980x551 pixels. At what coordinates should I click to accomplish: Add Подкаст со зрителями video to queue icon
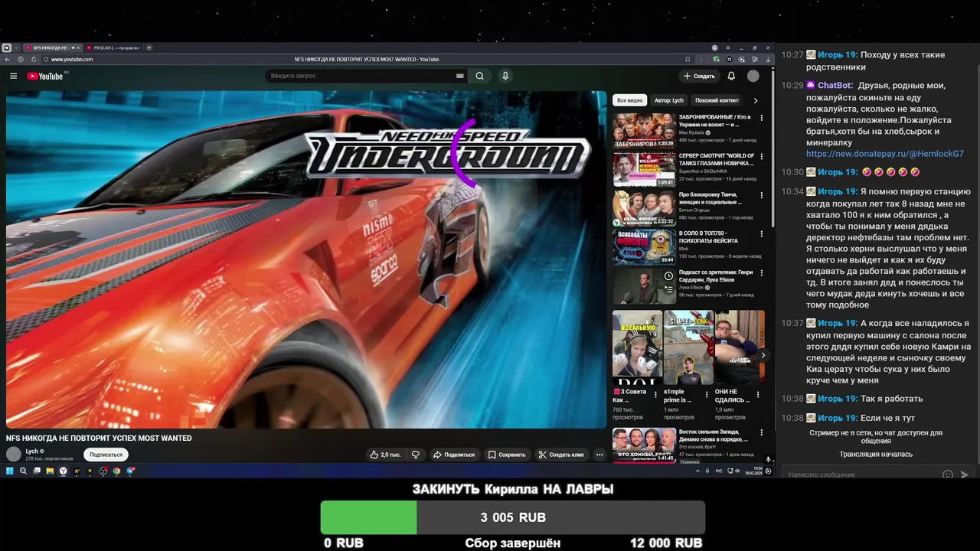tap(668, 288)
